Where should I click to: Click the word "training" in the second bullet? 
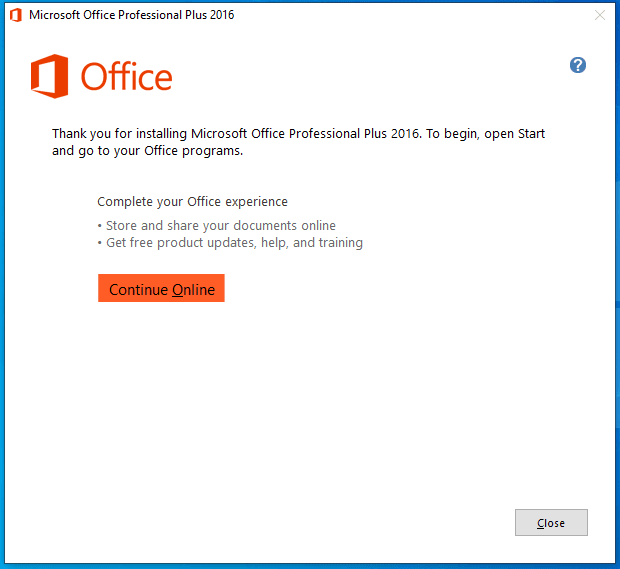click(339, 243)
